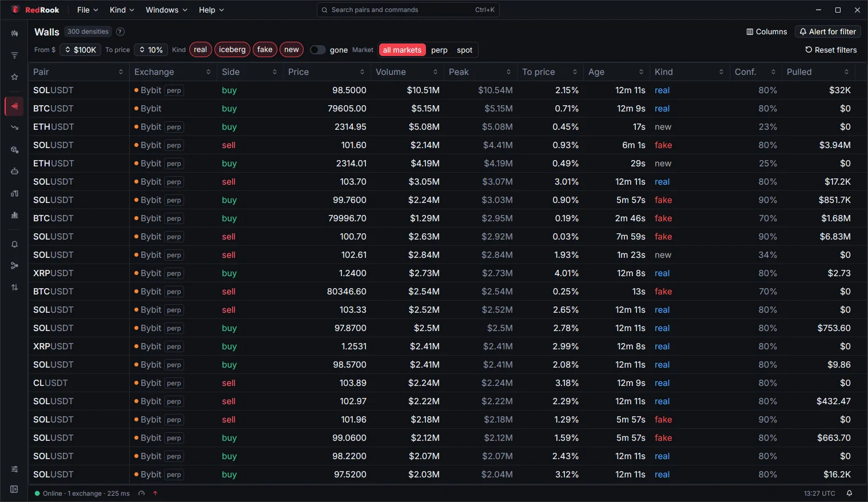Screen dimensions: 868x502
Task: Open the candlestick chart sidebar icon
Action: pos(14,34)
